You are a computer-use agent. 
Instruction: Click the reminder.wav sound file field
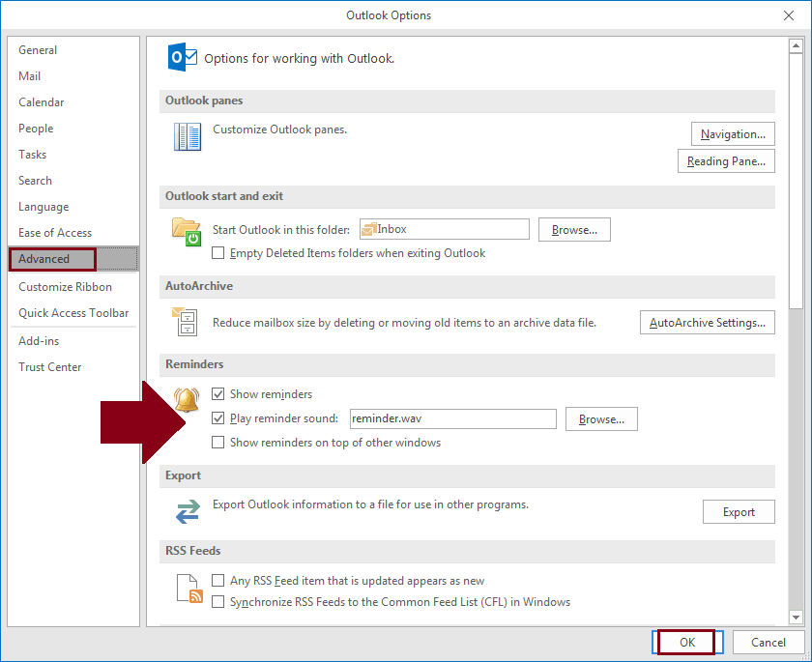[x=452, y=418]
